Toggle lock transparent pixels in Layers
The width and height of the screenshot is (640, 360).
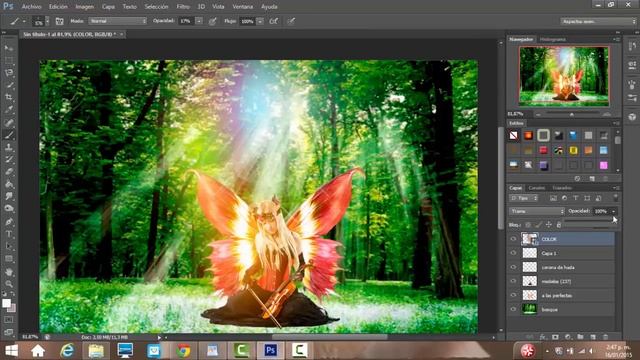(528, 225)
